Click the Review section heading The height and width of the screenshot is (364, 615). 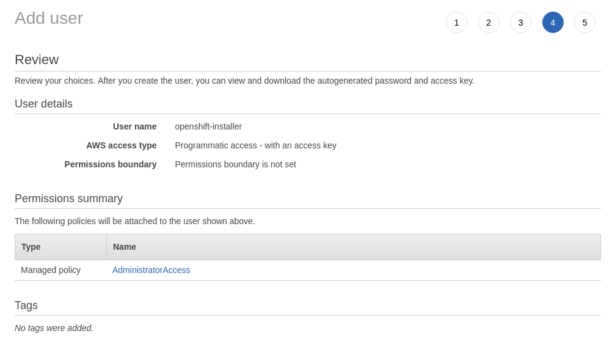coord(37,60)
